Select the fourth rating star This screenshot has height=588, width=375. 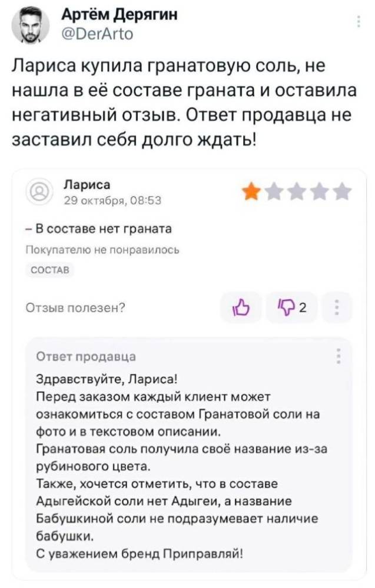pos(320,192)
